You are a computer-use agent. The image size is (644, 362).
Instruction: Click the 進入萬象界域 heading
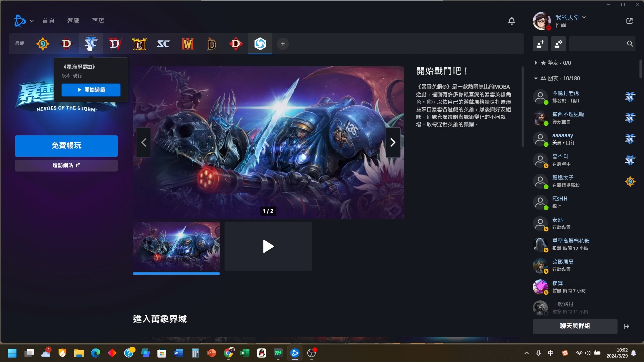pos(160,319)
